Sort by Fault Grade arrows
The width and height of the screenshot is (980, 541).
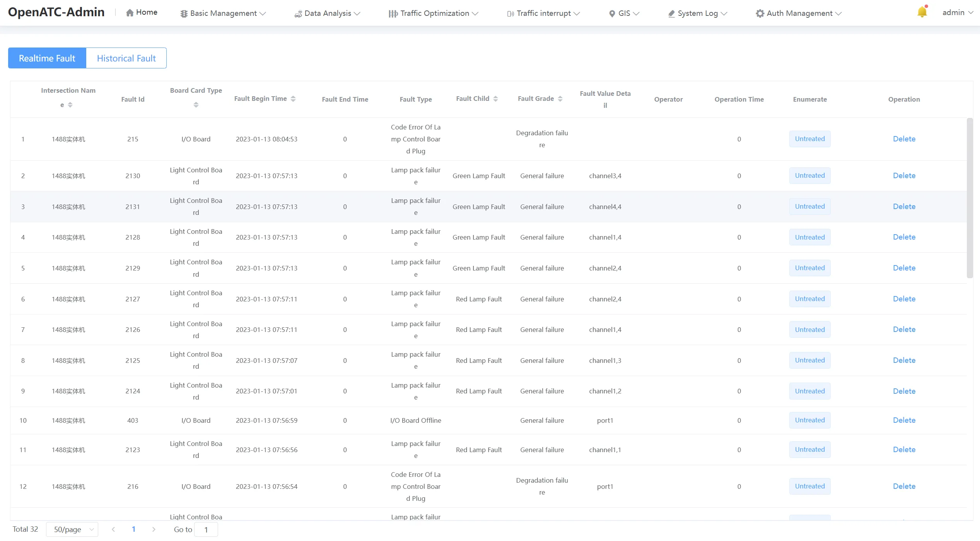tap(560, 99)
